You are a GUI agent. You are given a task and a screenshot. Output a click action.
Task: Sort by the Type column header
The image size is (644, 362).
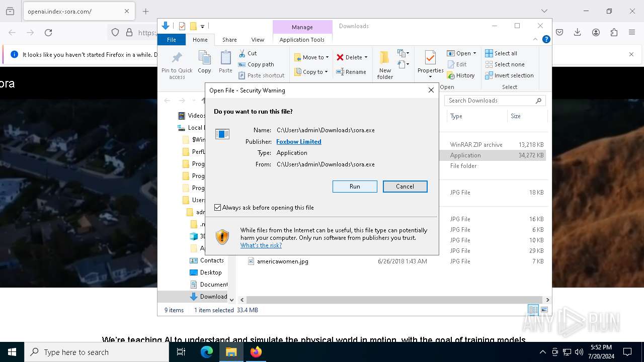pyautogui.click(x=477, y=116)
